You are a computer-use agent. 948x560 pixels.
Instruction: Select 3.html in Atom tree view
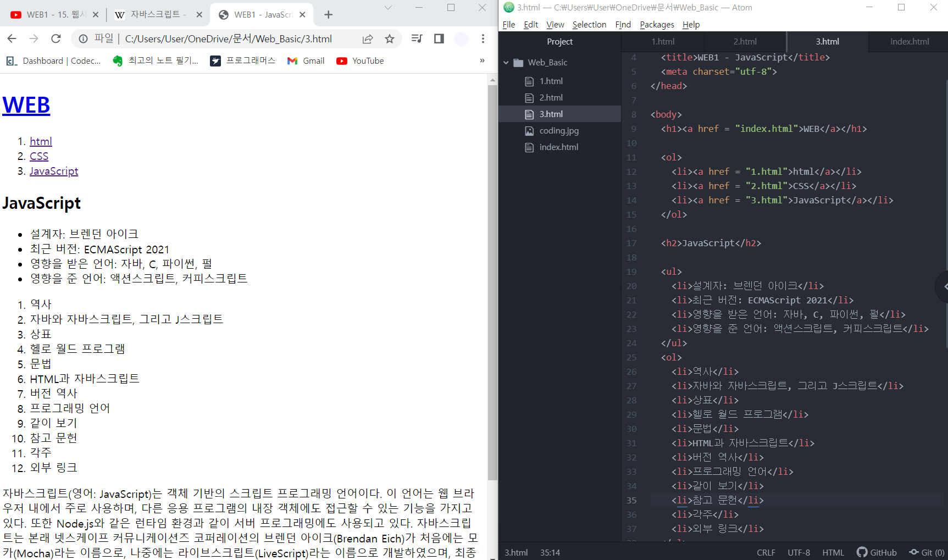click(x=559, y=114)
